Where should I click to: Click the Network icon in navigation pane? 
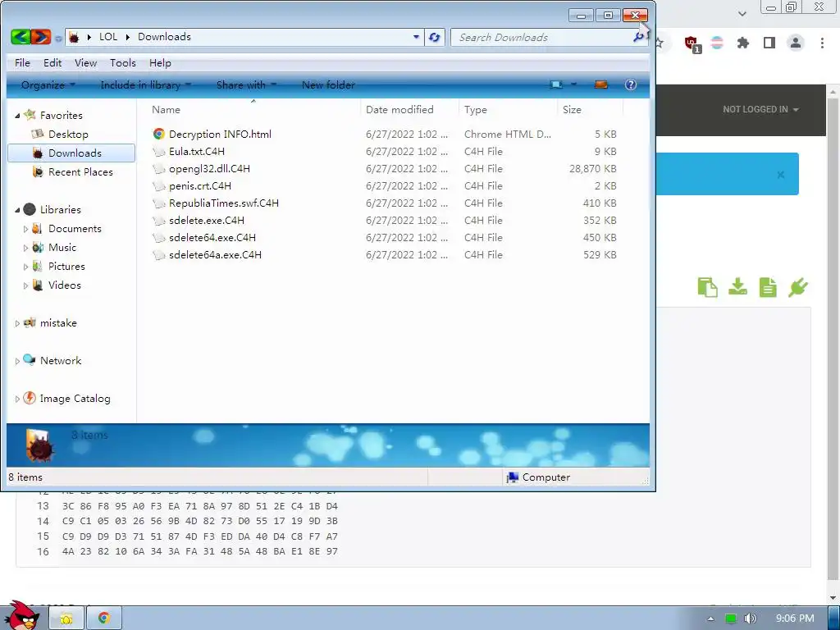click(30, 360)
